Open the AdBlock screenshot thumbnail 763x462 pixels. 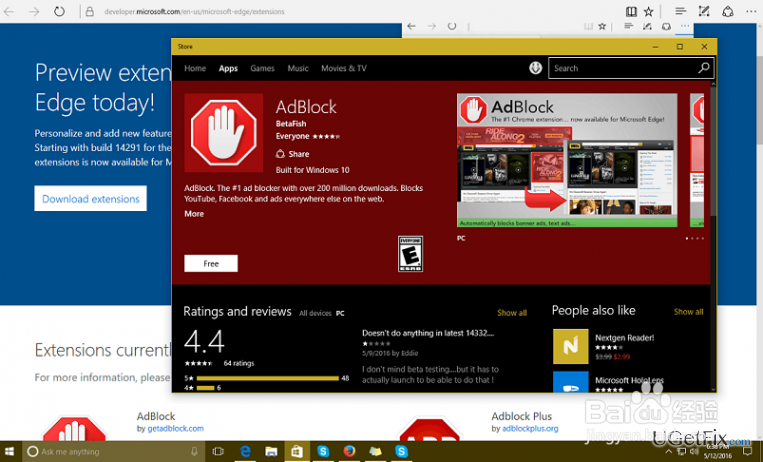click(x=567, y=160)
